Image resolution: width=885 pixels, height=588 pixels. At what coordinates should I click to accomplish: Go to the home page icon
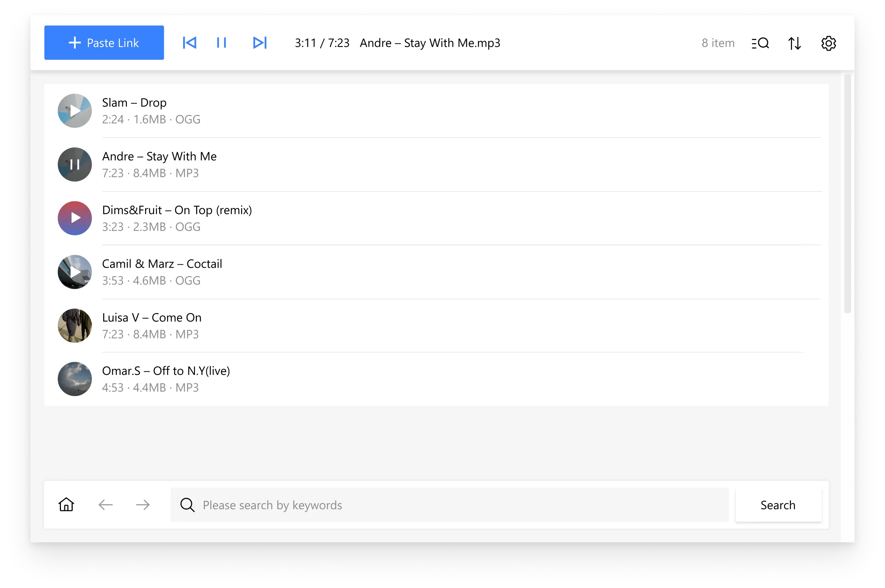click(66, 505)
